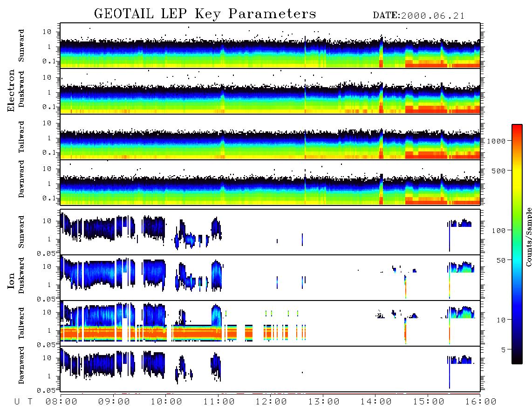
Task: Click the rainbow Counts/Sample color bar
Action: coord(517,244)
